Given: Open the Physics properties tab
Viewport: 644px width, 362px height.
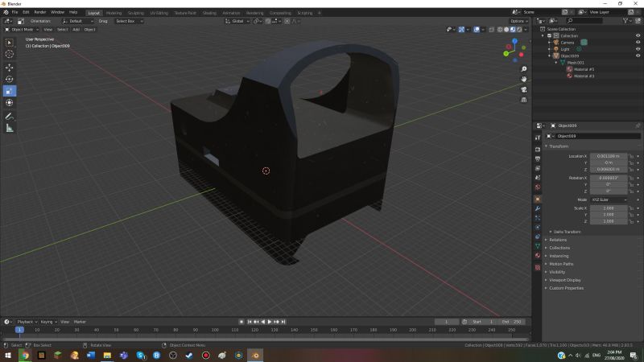Looking at the screenshot, I should (x=538, y=228).
